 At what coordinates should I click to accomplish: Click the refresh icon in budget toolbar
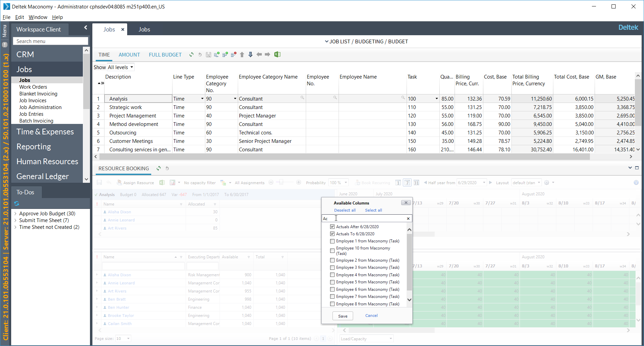[191, 55]
